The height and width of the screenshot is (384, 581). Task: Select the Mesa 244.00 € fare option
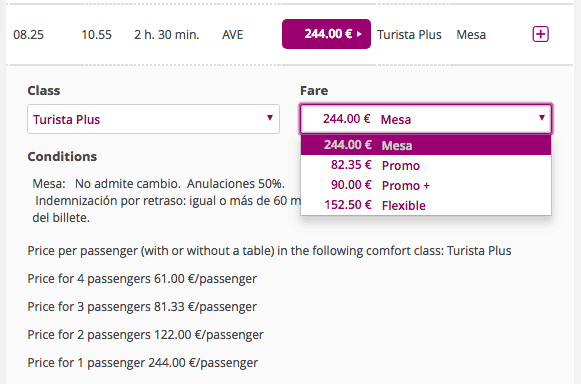click(426, 145)
